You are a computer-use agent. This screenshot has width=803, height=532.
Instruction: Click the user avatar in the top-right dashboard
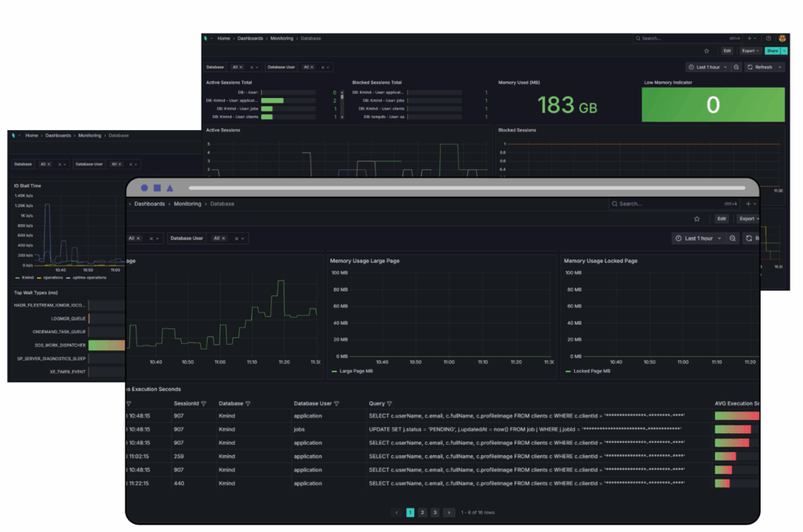coord(782,38)
